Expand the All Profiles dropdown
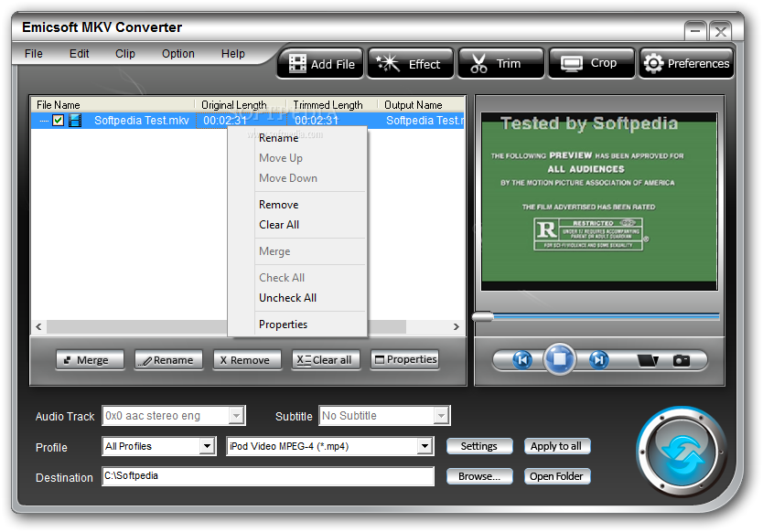 pyautogui.click(x=208, y=446)
